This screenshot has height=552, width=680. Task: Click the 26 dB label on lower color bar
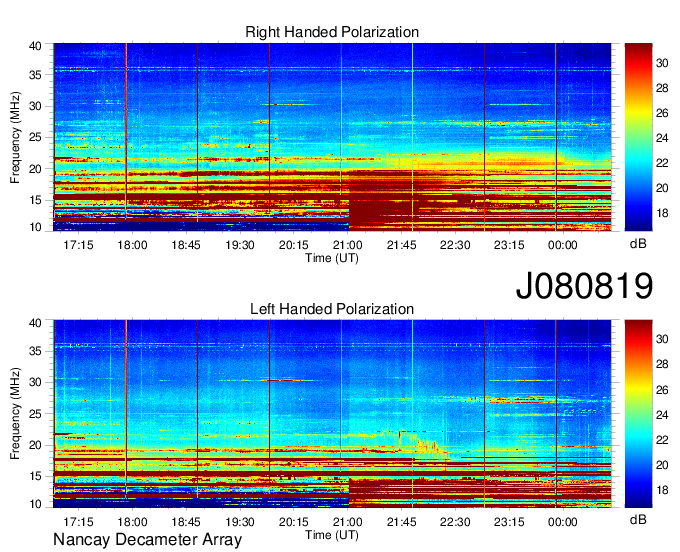662,390
